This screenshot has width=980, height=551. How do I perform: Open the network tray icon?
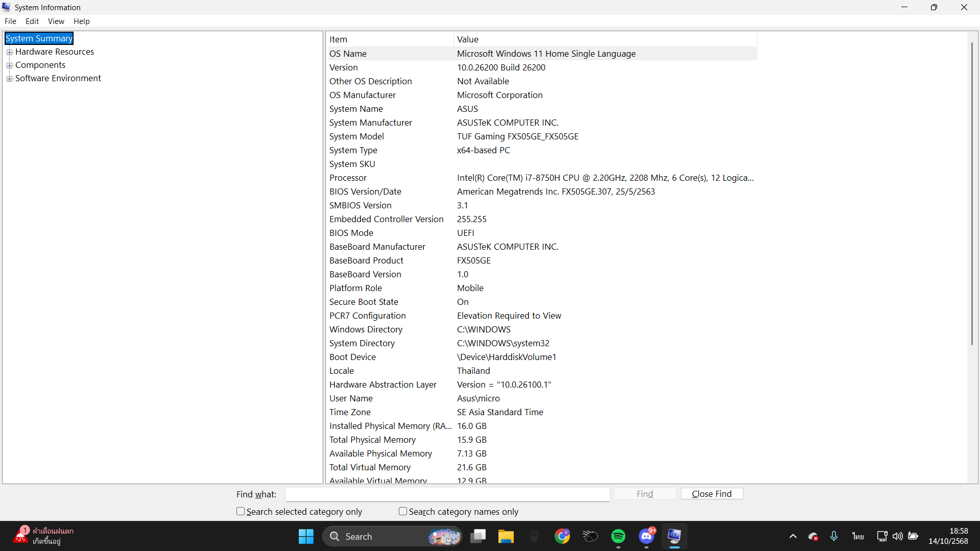[x=882, y=536]
